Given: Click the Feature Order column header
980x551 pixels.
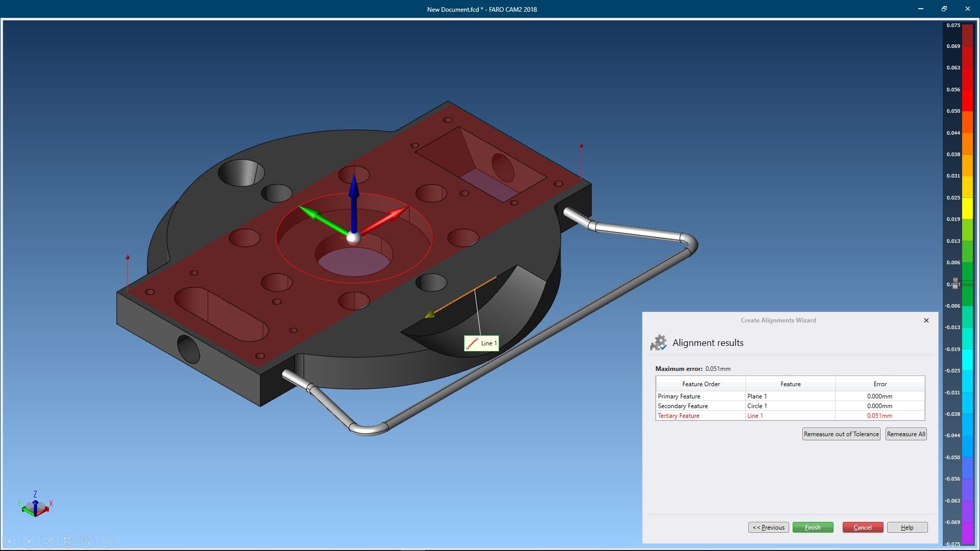Looking at the screenshot, I should [701, 384].
